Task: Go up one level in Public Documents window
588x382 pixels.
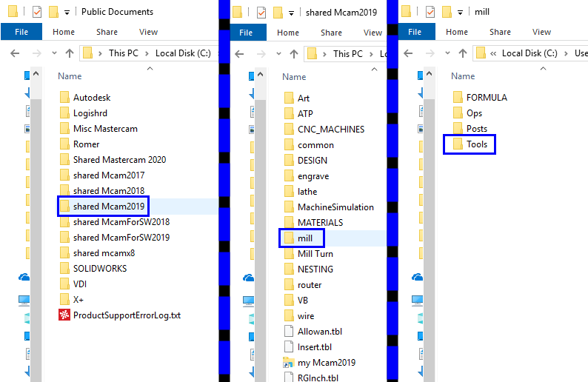Action: (70, 53)
